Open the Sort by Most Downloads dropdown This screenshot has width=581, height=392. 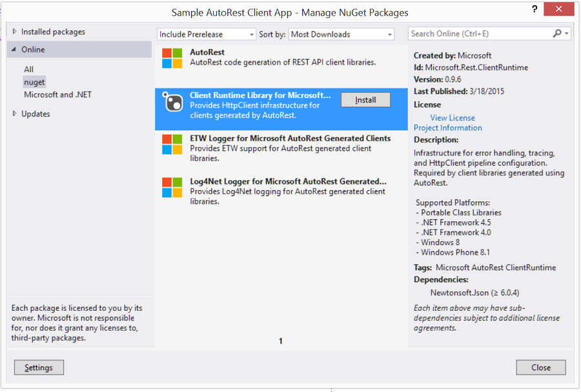point(341,34)
